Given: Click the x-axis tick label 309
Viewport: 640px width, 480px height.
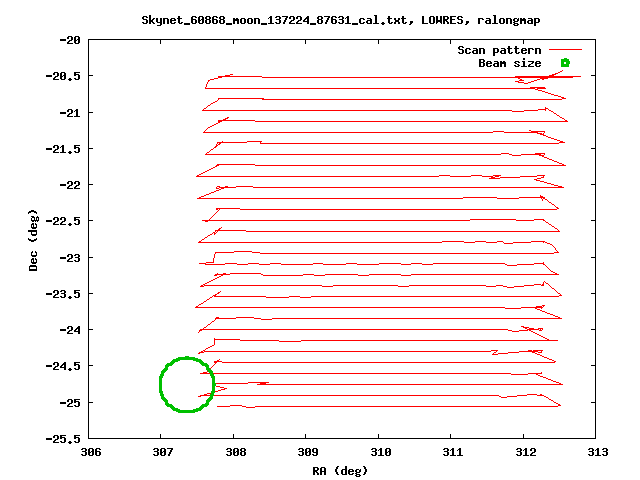Looking at the screenshot, I should [308, 452].
